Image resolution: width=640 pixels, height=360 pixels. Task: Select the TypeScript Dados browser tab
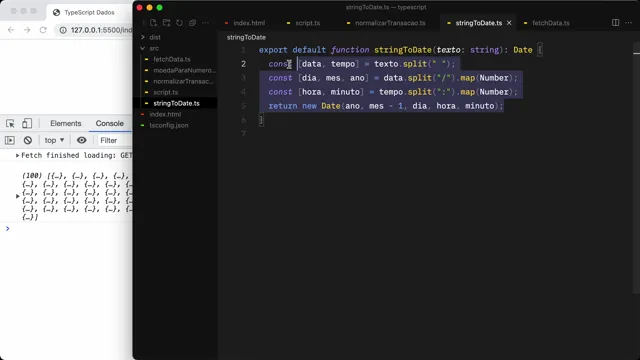click(89, 12)
